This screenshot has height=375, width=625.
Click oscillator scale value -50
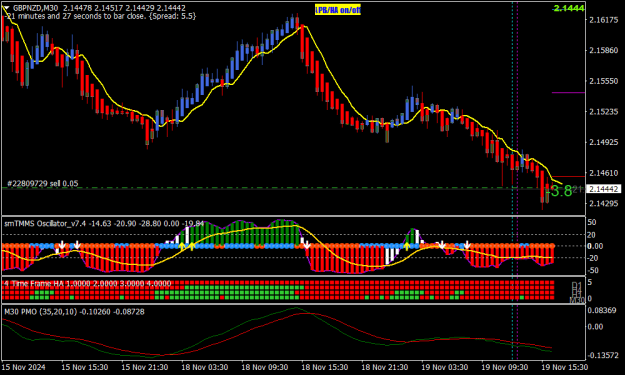[x=592, y=271]
